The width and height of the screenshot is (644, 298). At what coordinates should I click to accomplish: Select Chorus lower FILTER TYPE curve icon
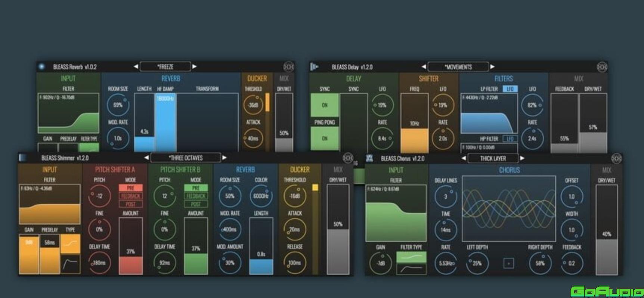[x=411, y=269]
